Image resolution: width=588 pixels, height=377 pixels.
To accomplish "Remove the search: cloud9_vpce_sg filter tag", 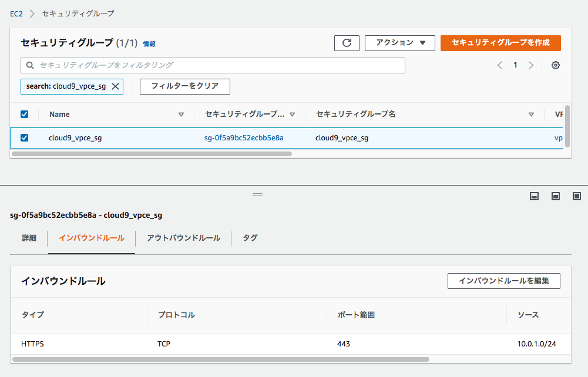I will click(114, 86).
